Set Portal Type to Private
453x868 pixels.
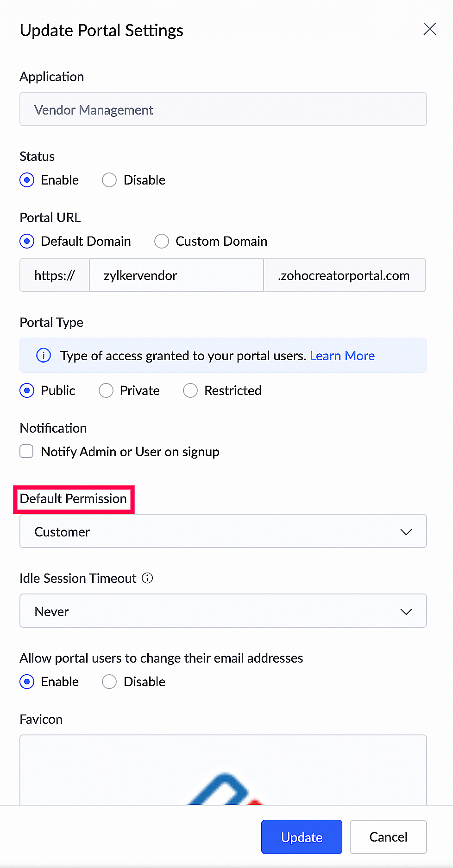pyautogui.click(x=106, y=390)
